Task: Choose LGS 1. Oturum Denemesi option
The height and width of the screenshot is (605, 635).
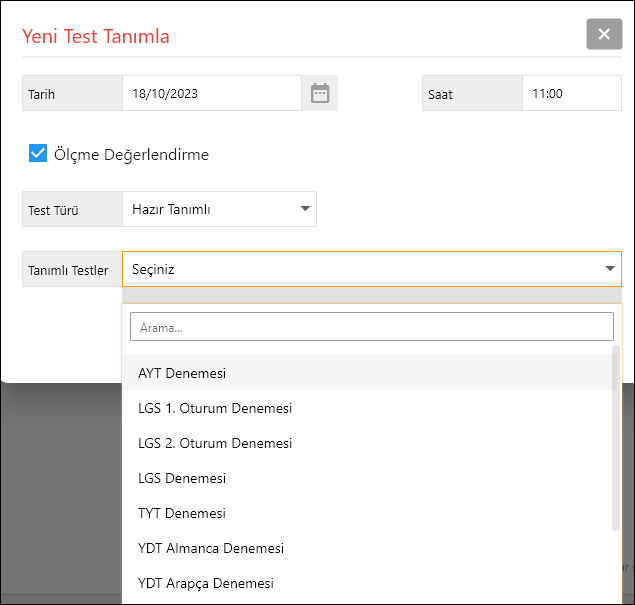Action: coord(215,408)
